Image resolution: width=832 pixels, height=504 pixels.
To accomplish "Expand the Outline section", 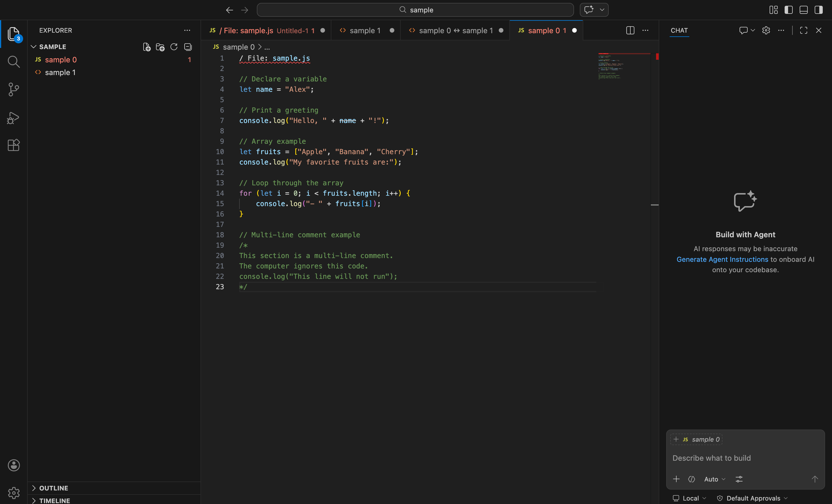I will coord(53,488).
